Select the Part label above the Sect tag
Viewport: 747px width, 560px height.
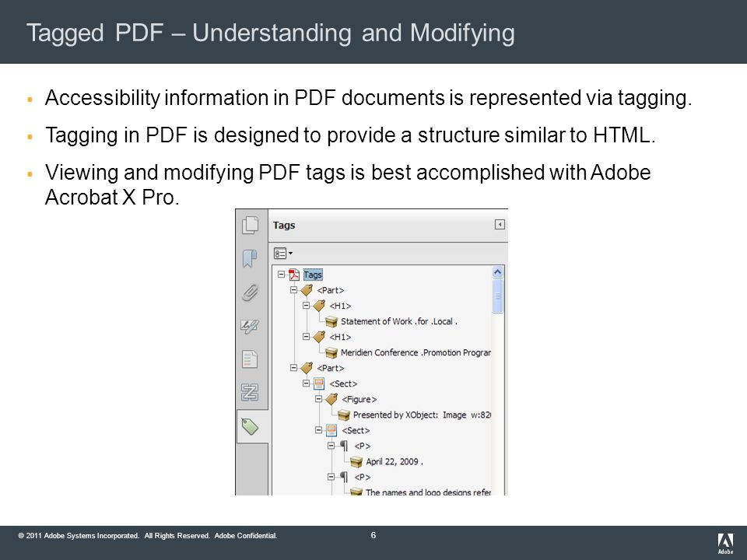pyautogui.click(x=331, y=368)
